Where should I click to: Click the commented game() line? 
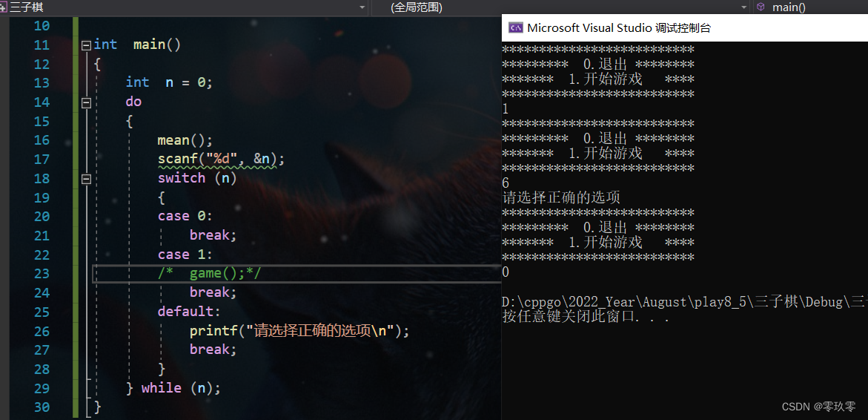click(210, 274)
